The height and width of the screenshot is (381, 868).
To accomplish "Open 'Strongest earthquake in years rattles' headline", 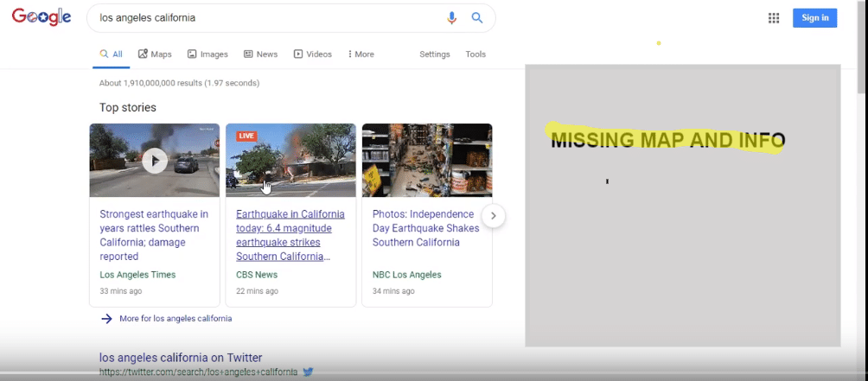I will [155, 235].
